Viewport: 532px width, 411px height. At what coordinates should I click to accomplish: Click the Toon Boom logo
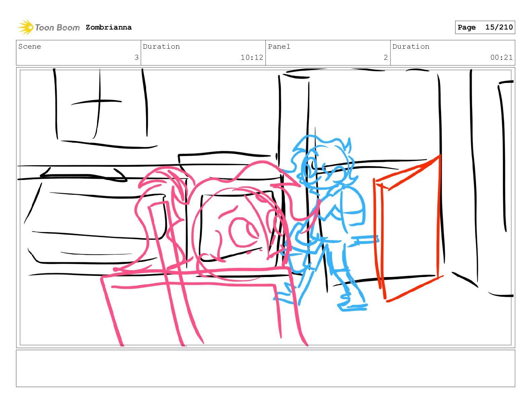pyautogui.click(x=49, y=27)
